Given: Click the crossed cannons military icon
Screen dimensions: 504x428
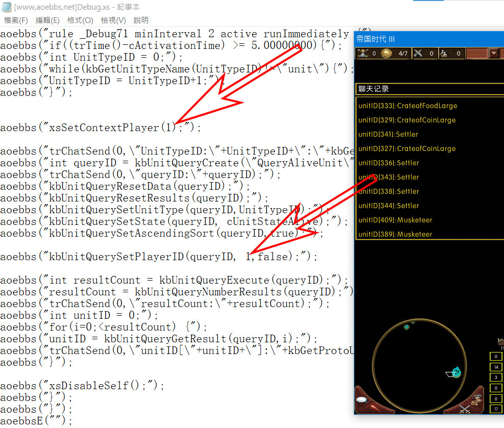Looking at the screenshot, I should tap(418, 53).
